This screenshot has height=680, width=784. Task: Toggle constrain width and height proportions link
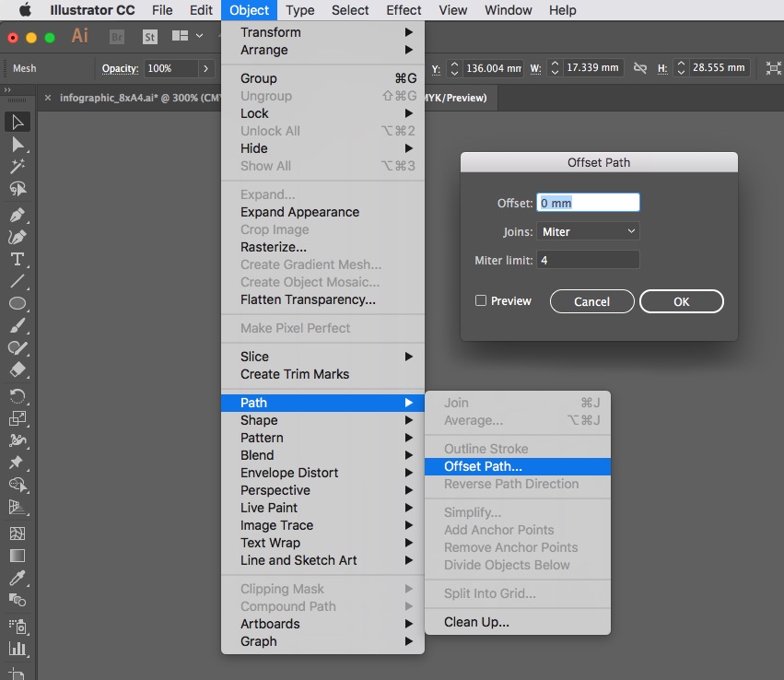[639, 68]
